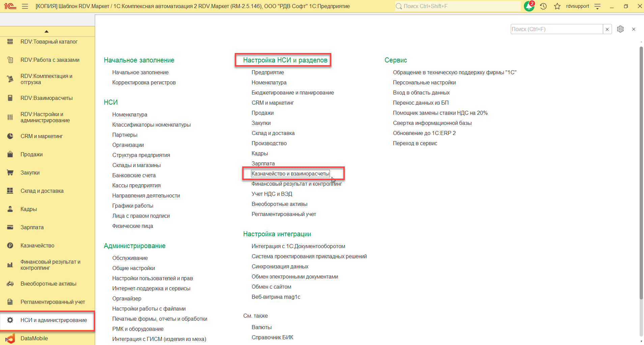The width and height of the screenshot is (644, 345).
Task: Go to Казначейство section in sidebar
Action: tap(37, 245)
